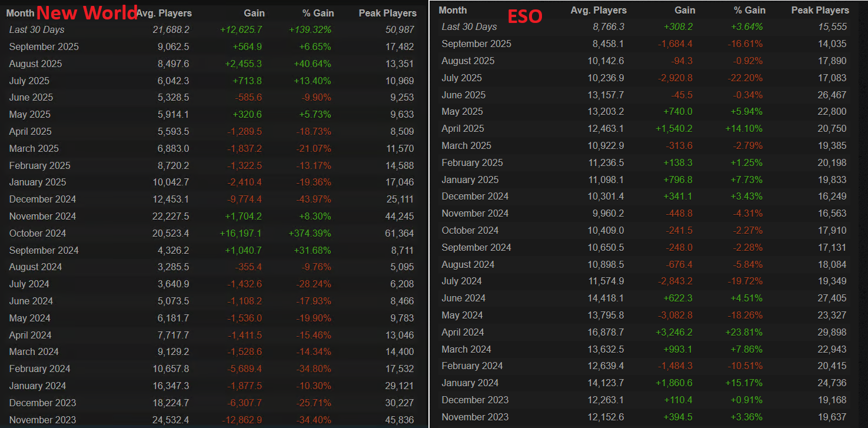
Task: Click the "Avg. Players" header in New World table
Action: (x=164, y=13)
